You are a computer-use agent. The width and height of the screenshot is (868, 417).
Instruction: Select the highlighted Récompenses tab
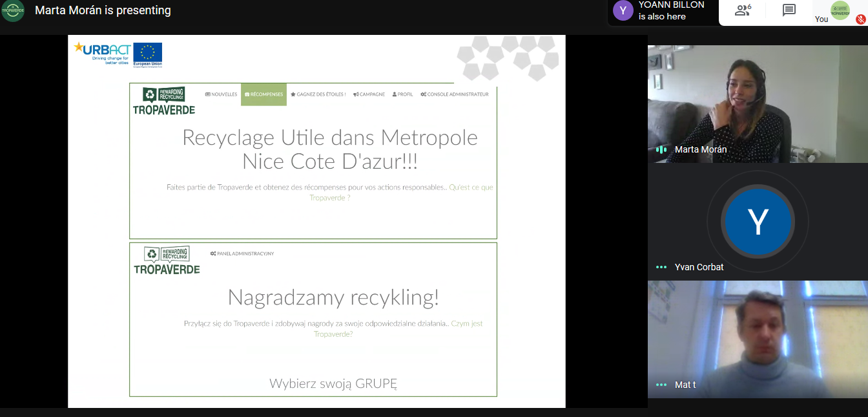point(263,94)
